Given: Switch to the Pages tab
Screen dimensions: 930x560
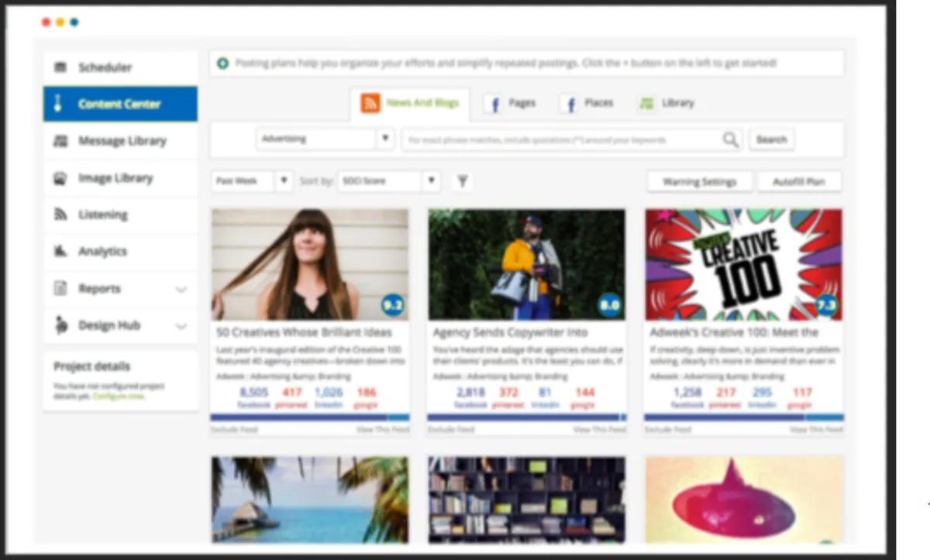Looking at the screenshot, I should 510,104.
